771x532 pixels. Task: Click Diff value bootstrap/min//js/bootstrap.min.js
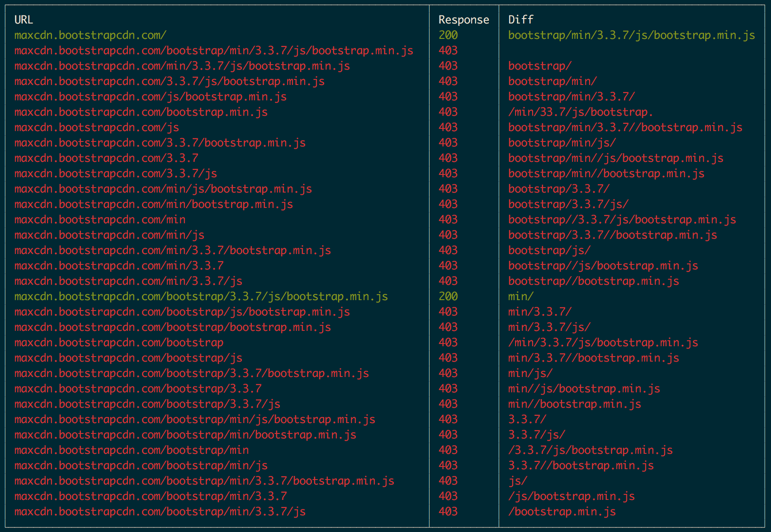tap(616, 158)
